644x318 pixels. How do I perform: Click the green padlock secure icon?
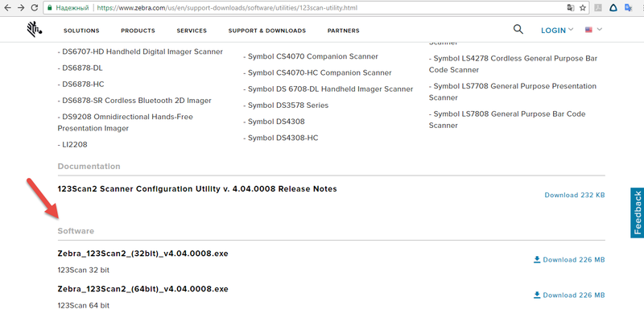point(50,7)
